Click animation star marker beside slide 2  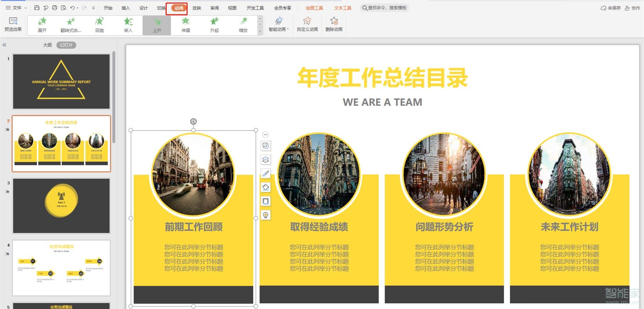click(x=7, y=130)
